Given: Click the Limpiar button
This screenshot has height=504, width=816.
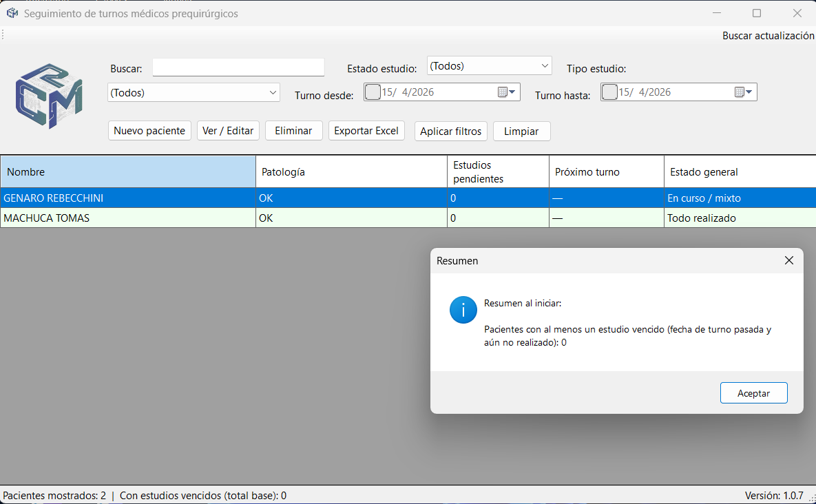Looking at the screenshot, I should [521, 131].
